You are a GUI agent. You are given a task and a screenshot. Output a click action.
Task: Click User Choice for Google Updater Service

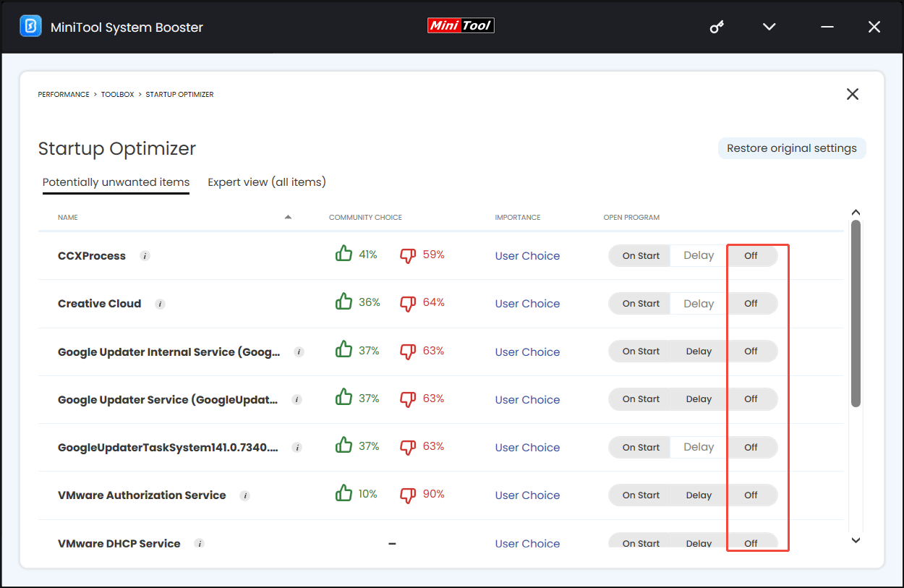pos(527,400)
